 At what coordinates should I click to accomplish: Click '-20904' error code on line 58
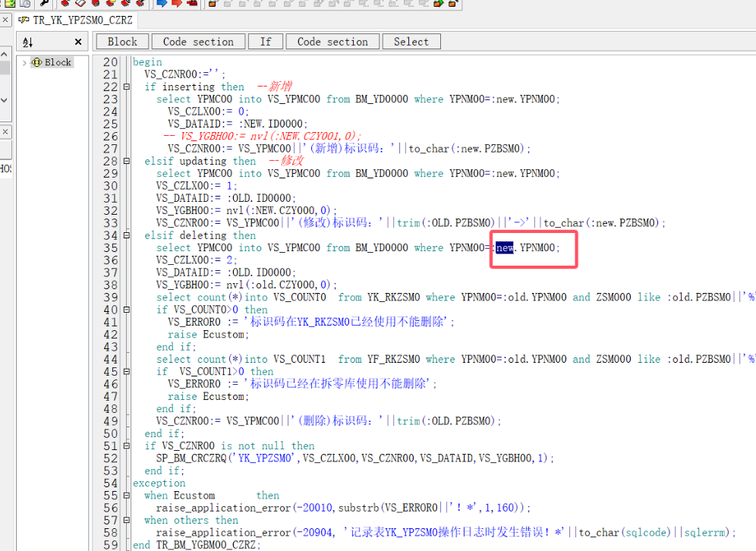click(x=314, y=533)
